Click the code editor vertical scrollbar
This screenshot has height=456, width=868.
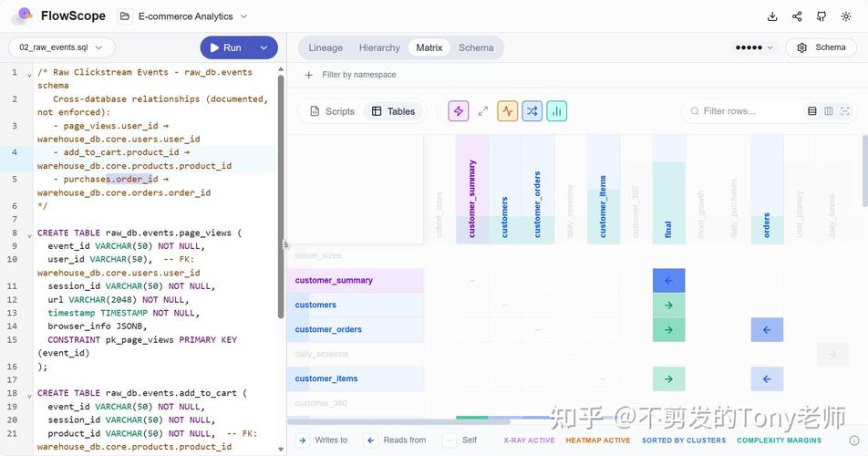coord(281,196)
